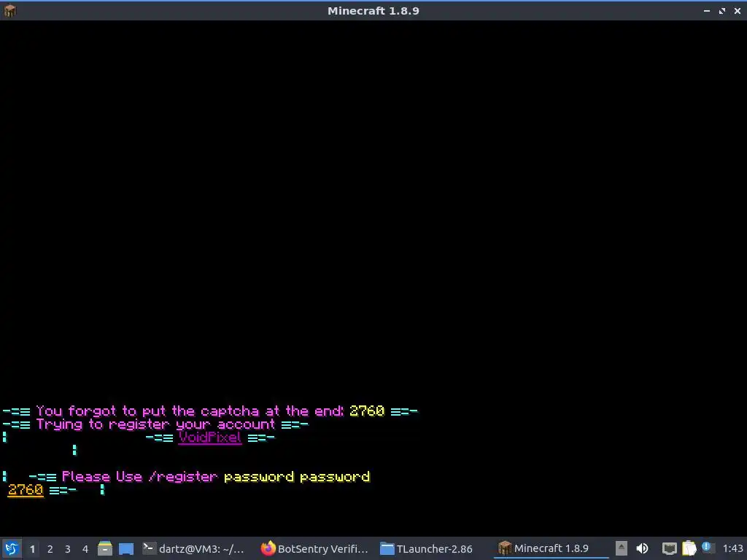Open the file manager drawer icon in taskbar
Image resolution: width=747 pixels, height=560 pixels.
[105, 548]
